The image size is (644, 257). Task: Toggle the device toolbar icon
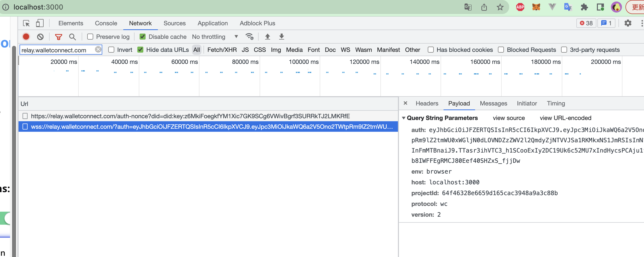[40, 23]
